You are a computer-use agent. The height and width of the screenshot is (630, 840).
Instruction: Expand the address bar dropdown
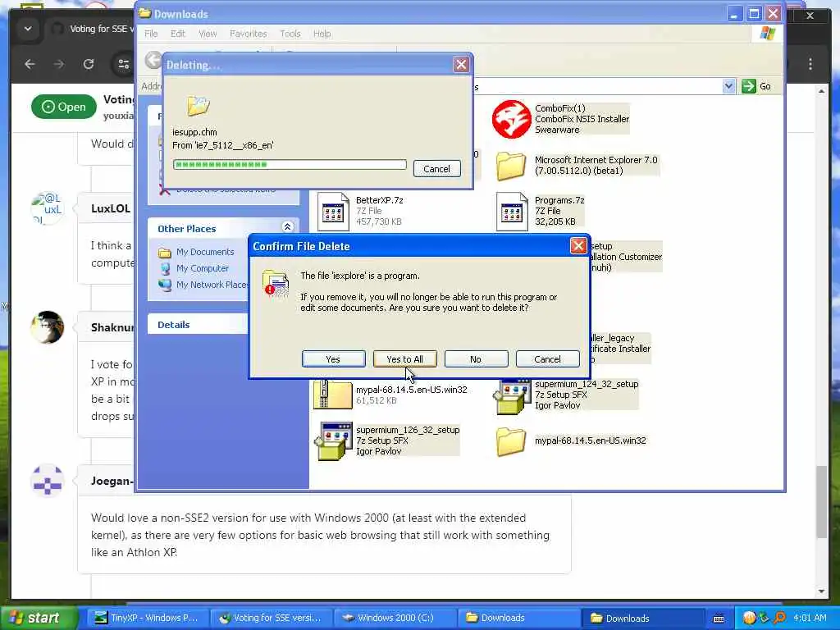click(x=728, y=86)
